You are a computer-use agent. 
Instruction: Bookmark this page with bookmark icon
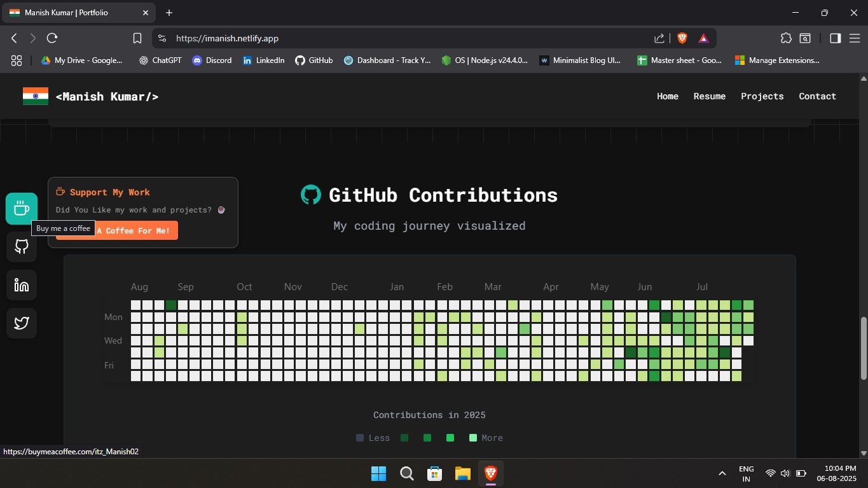click(x=137, y=38)
